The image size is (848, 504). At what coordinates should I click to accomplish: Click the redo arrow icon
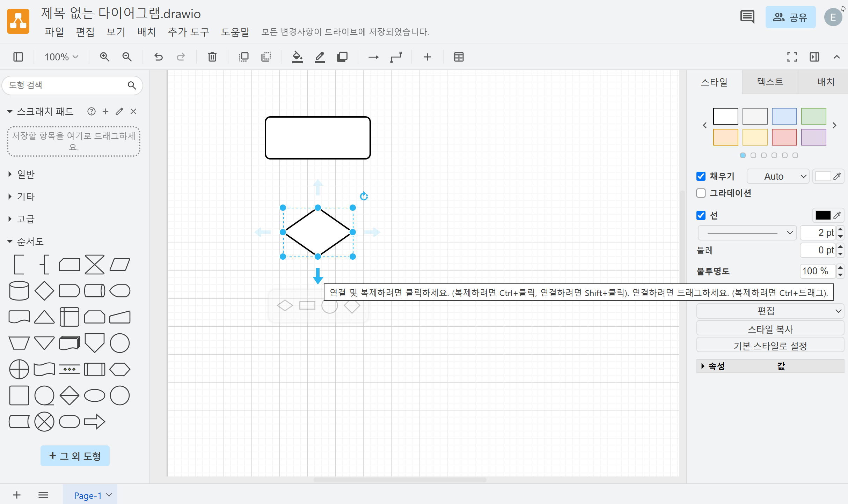pos(181,57)
